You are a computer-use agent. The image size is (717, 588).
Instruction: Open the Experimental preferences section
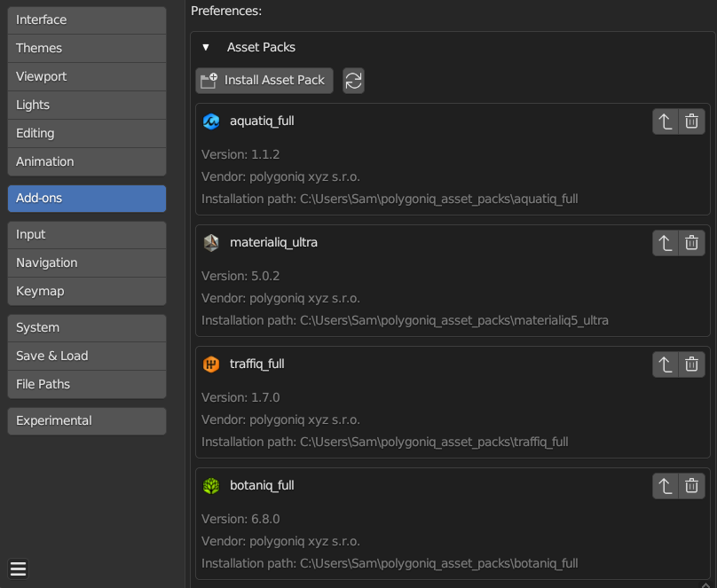[x=86, y=420]
